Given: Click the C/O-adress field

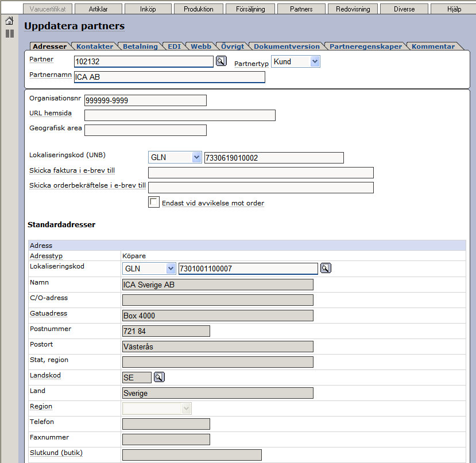Looking at the screenshot, I should (218, 300).
